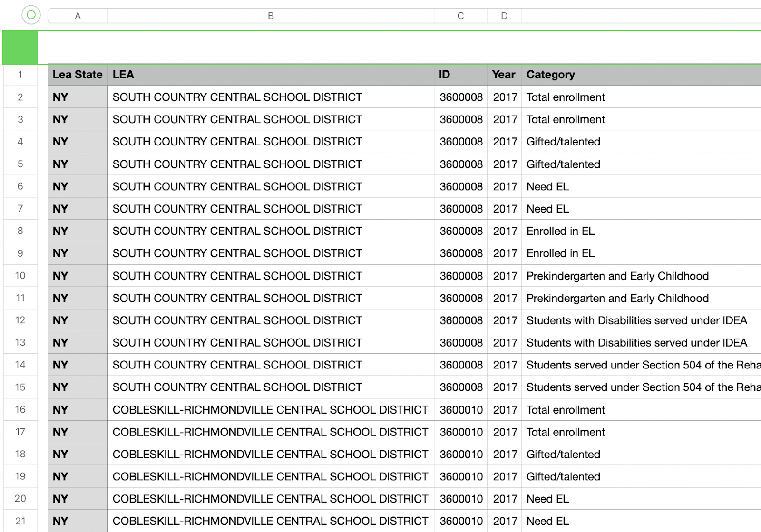Select column C header

click(460, 16)
